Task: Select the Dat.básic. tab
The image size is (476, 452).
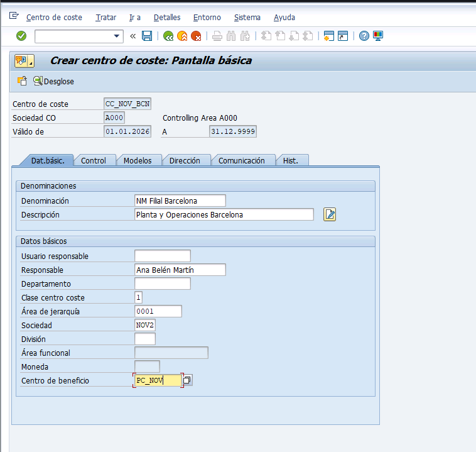Action: tap(48, 160)
